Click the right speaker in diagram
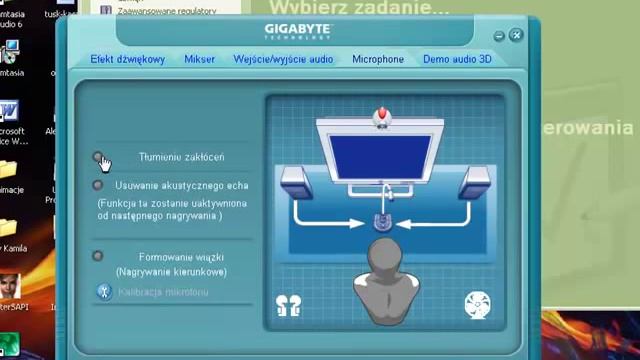This screenshot has height=360, width=640. [474, 183]
